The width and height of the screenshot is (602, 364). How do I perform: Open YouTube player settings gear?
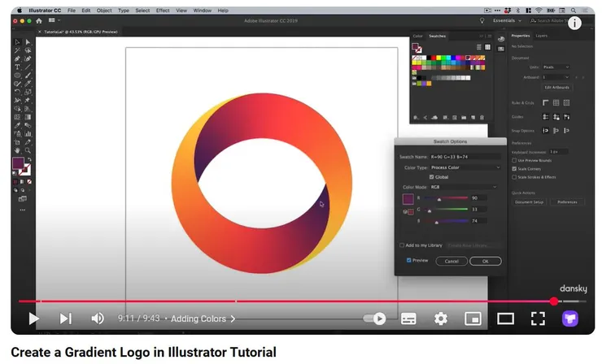click(x=441, y=318)
